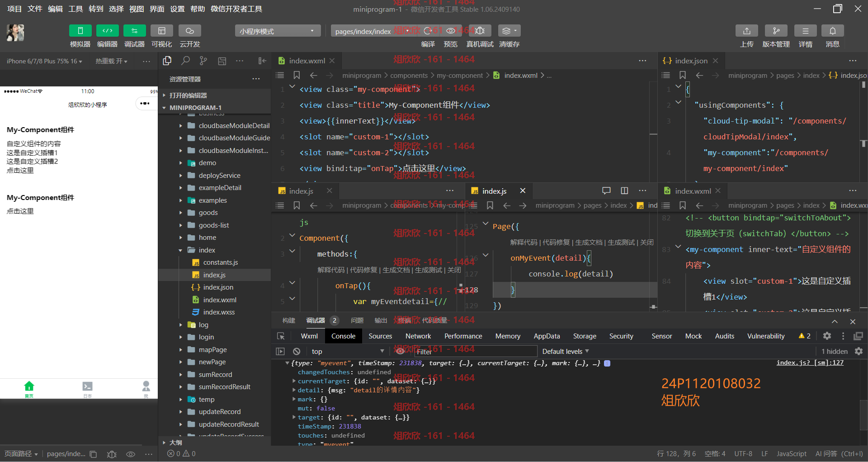Toggle the visualization panel button
The image size is (868, 462).
161,31
